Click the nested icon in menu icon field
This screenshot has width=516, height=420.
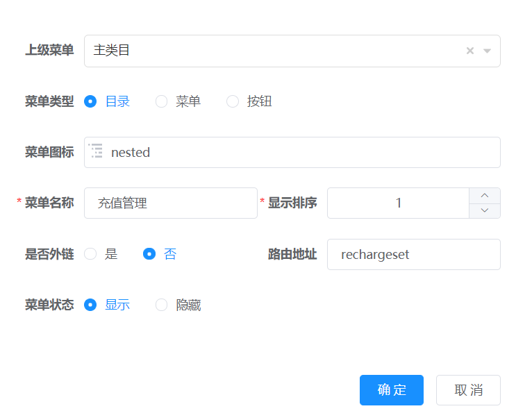click(96, 151)
